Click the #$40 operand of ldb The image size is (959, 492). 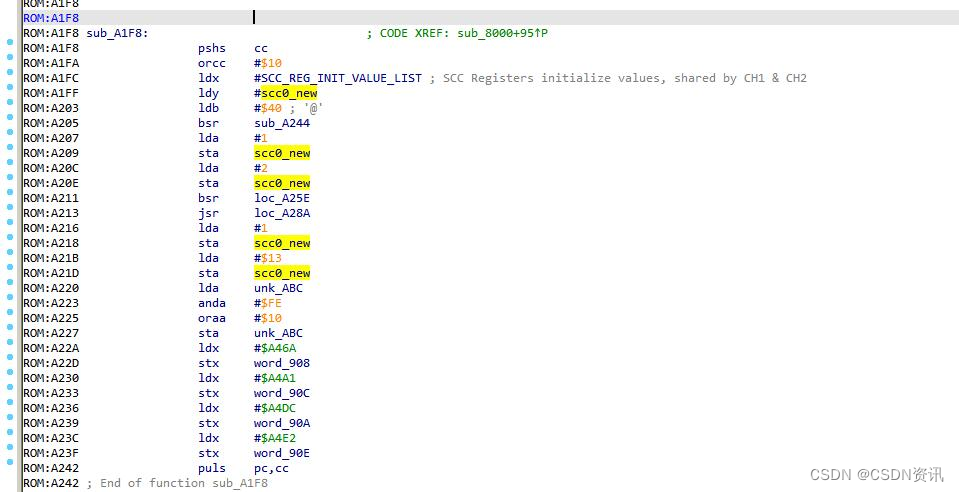click(x=268, y=108)
